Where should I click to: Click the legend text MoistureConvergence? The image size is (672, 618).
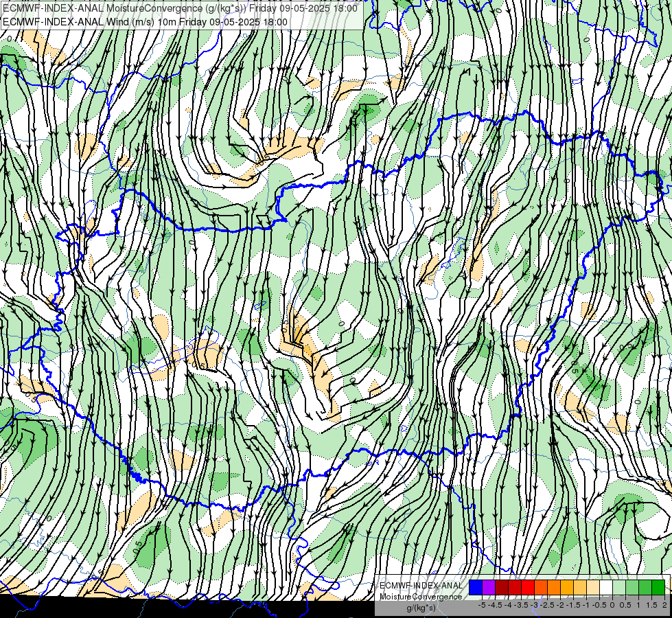(421, 597)
